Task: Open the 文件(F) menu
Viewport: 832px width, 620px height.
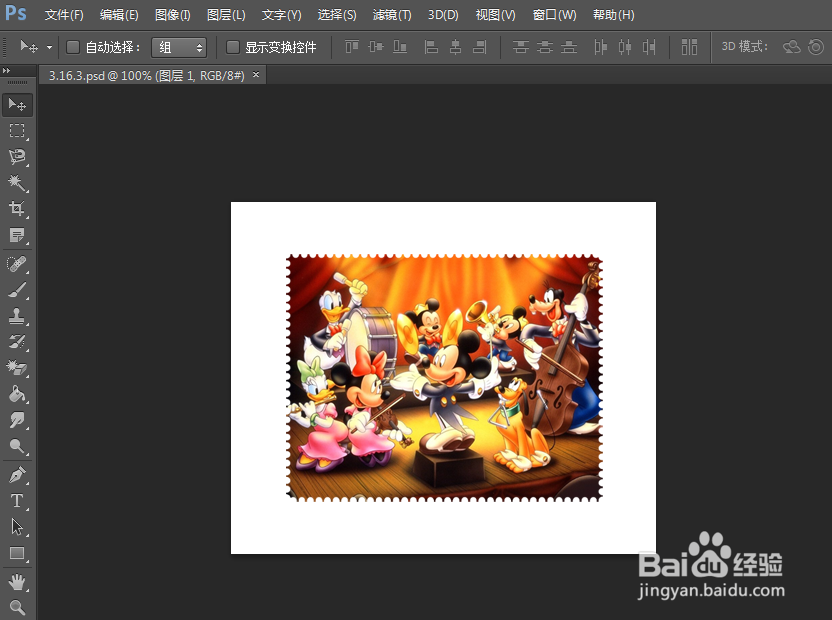Action: (64, 15)
